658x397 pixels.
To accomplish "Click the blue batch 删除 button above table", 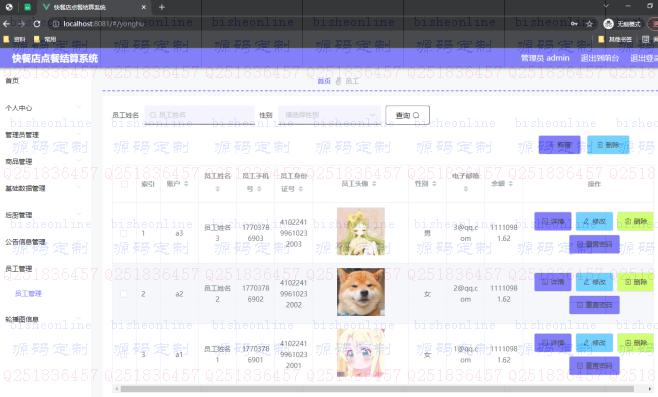I will pyautogui.click(x=608, y=145).
